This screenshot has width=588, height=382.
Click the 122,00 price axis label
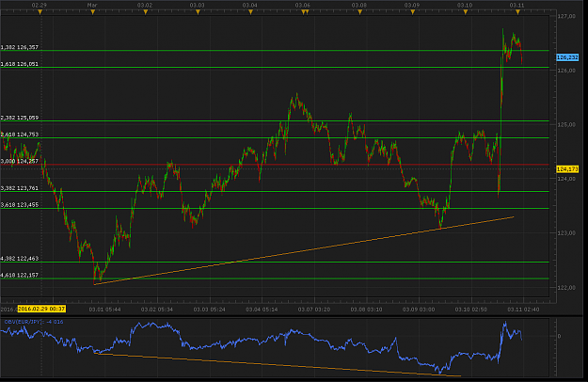click(x=566, y=288)
